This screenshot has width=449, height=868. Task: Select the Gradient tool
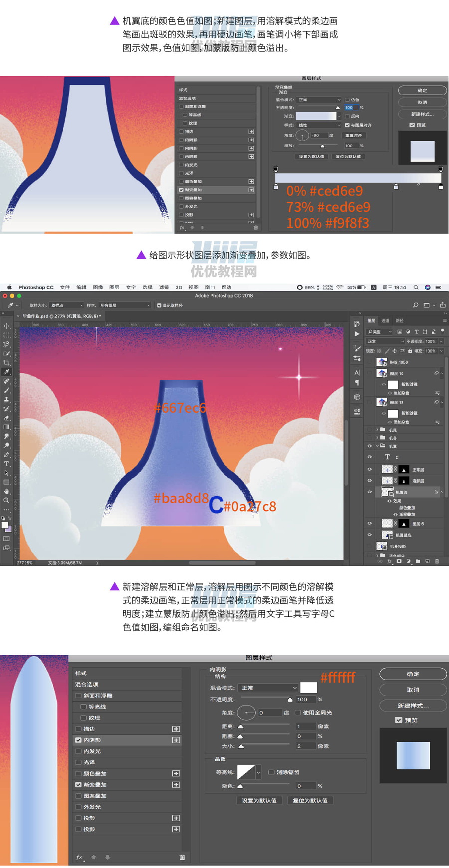coord(6,427)
